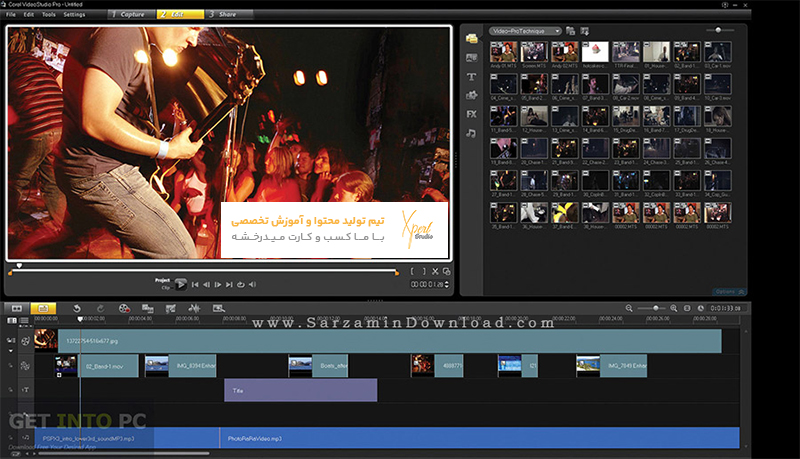This screenshot has height=459, width=800.
Task: Adjust timecode with the spinner arrows
Action: click(447, 285)
